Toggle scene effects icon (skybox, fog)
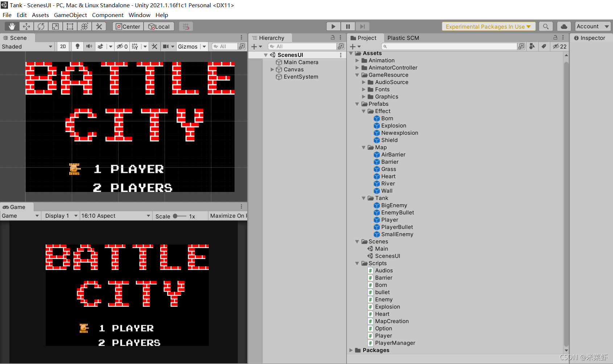 [100, 46]
